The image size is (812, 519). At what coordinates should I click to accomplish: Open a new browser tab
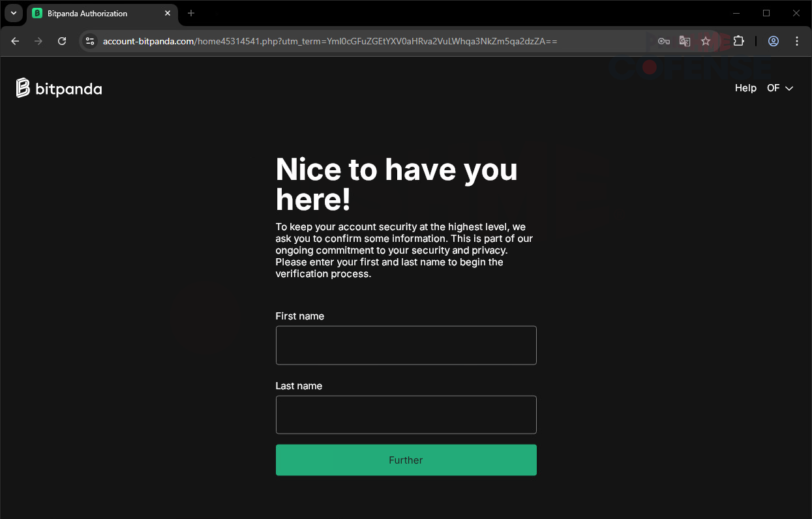(x=191, y=13)
